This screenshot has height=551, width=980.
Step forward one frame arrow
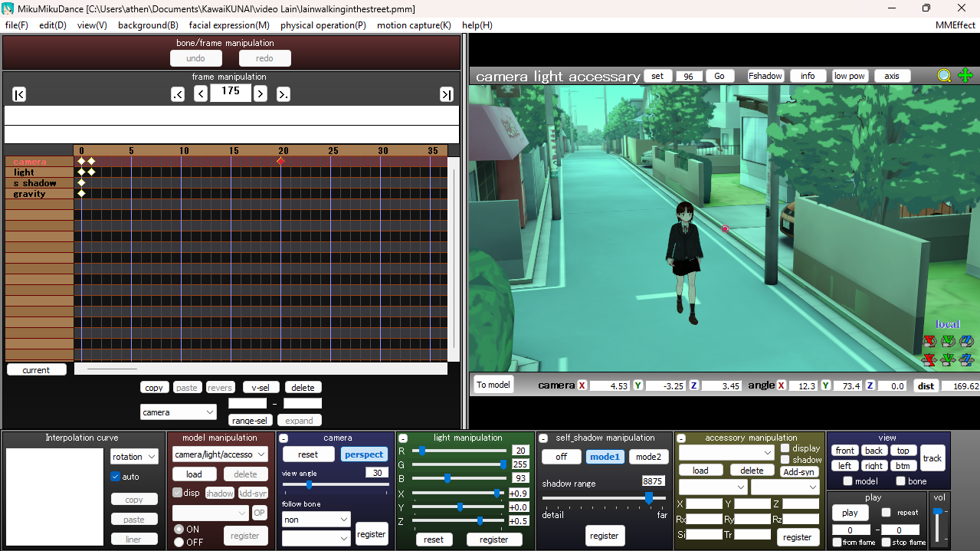point(261,94)
